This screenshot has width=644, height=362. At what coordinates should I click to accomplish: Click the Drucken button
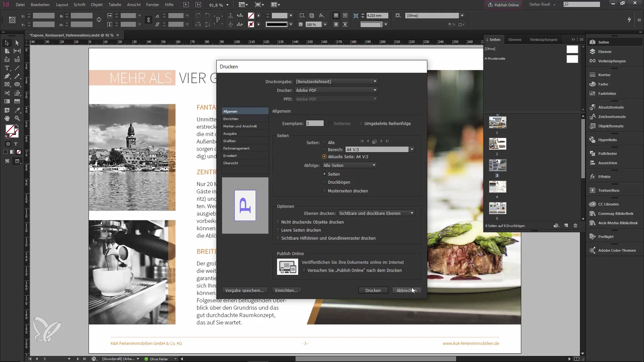[373, 290]
